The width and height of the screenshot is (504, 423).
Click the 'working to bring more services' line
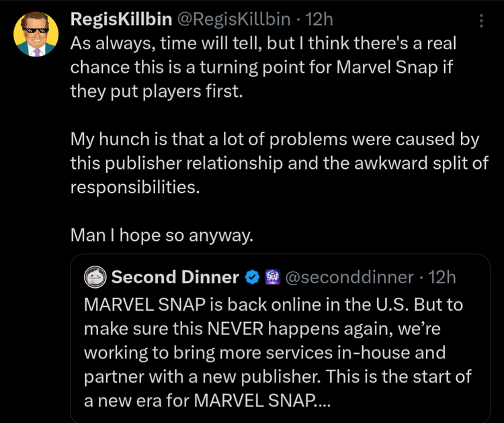(x=265, y=352)
